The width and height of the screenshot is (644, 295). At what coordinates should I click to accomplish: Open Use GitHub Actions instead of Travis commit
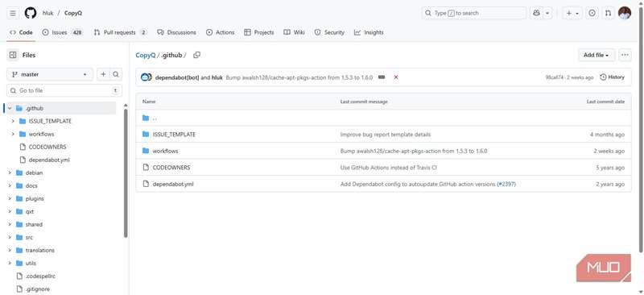389,168
